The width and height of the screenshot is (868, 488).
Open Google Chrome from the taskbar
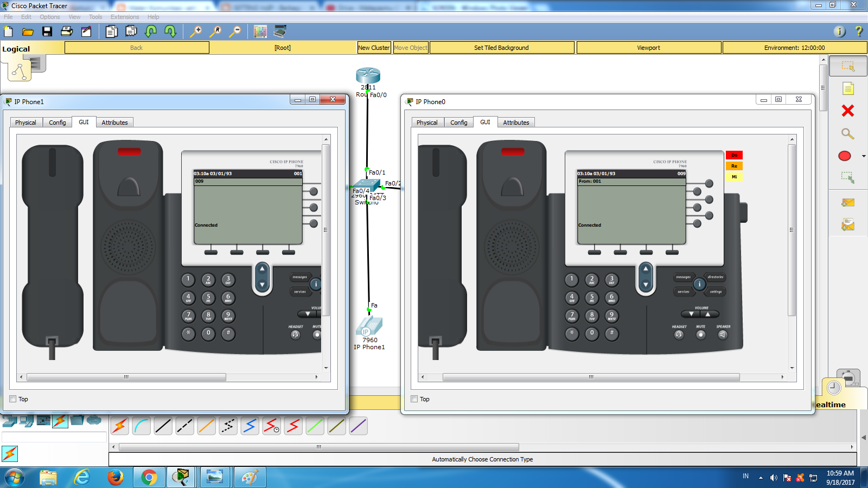(149, 477)
